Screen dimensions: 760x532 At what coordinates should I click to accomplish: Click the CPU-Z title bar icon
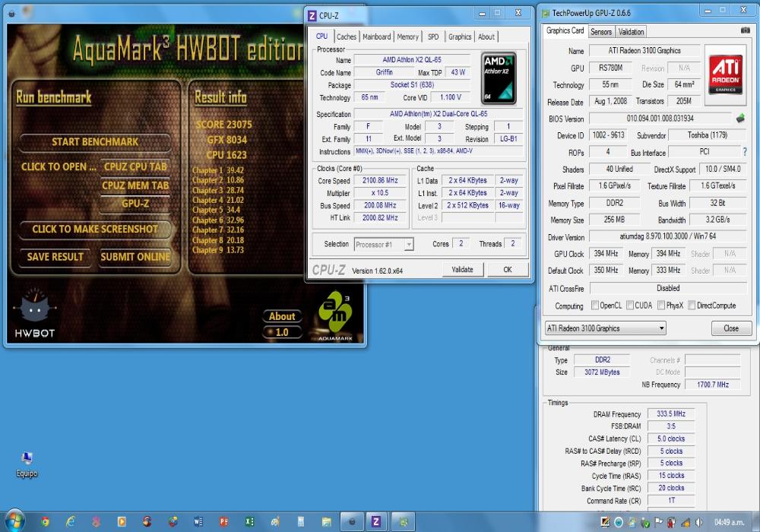click(312, 15)
